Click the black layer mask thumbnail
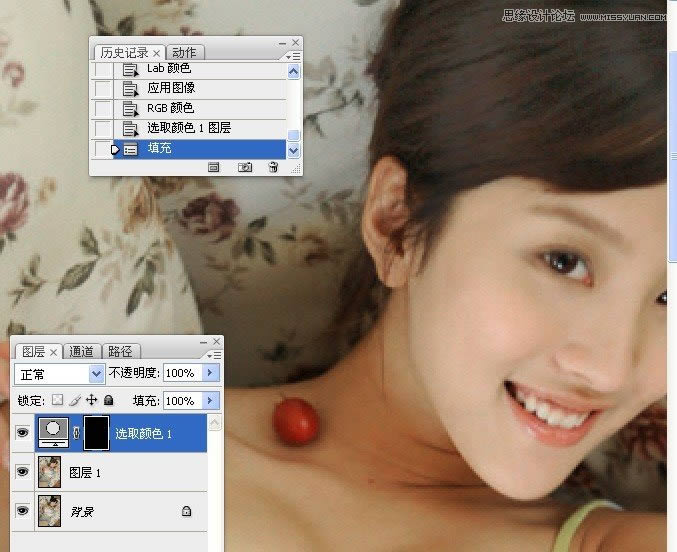 click(94, 433)
